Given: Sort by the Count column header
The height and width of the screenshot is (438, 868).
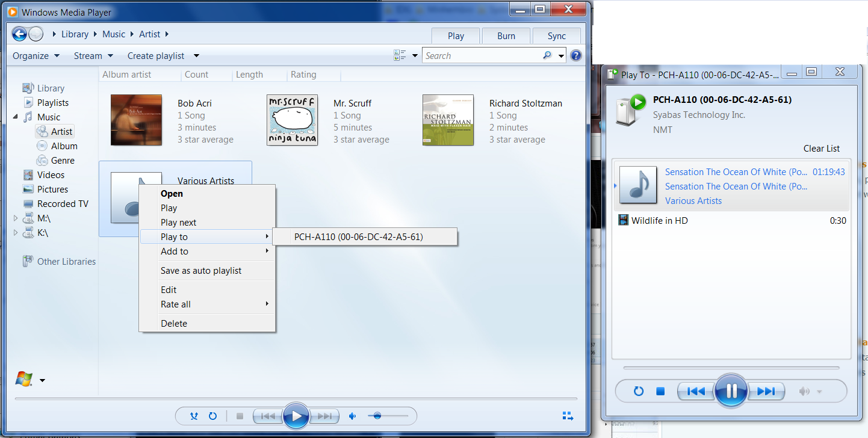Looking at the screenshot, I should coord(206,75).
